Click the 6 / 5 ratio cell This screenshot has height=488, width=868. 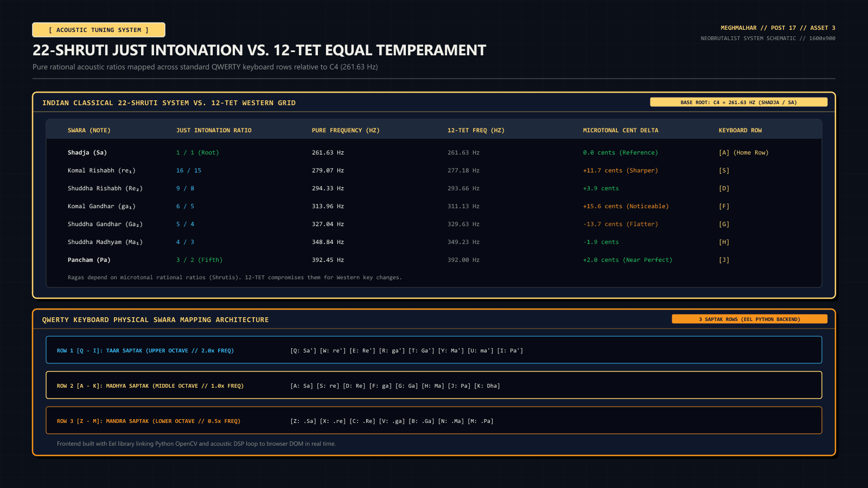pyautogui.click(x=185, y=206)
